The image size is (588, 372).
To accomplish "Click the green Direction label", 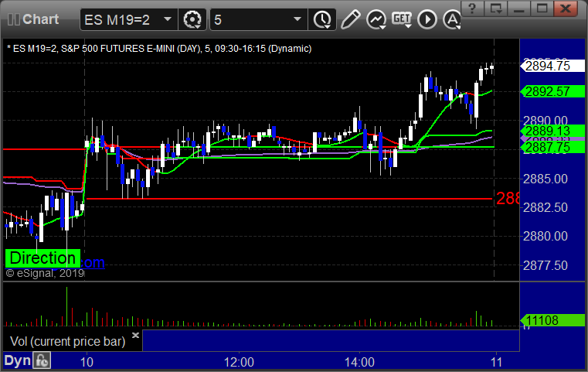I will pyautogui.click(x=42, y=258).
